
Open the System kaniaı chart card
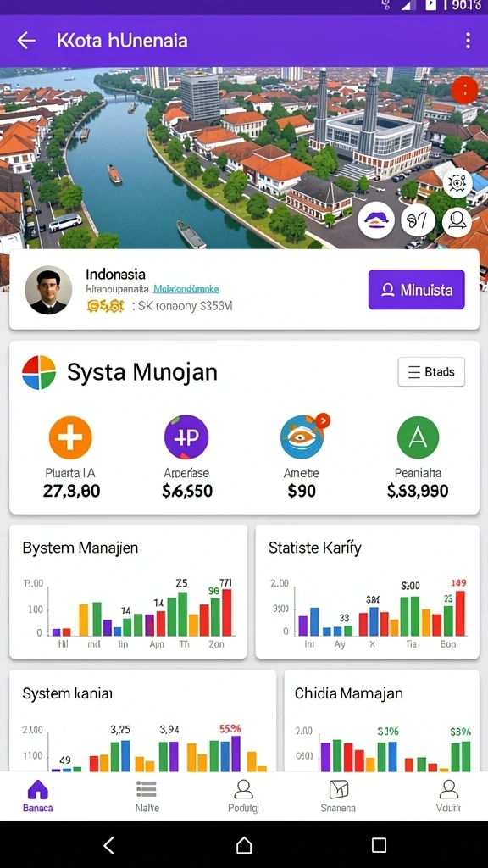pyautogui.click(x=142, y=721)
